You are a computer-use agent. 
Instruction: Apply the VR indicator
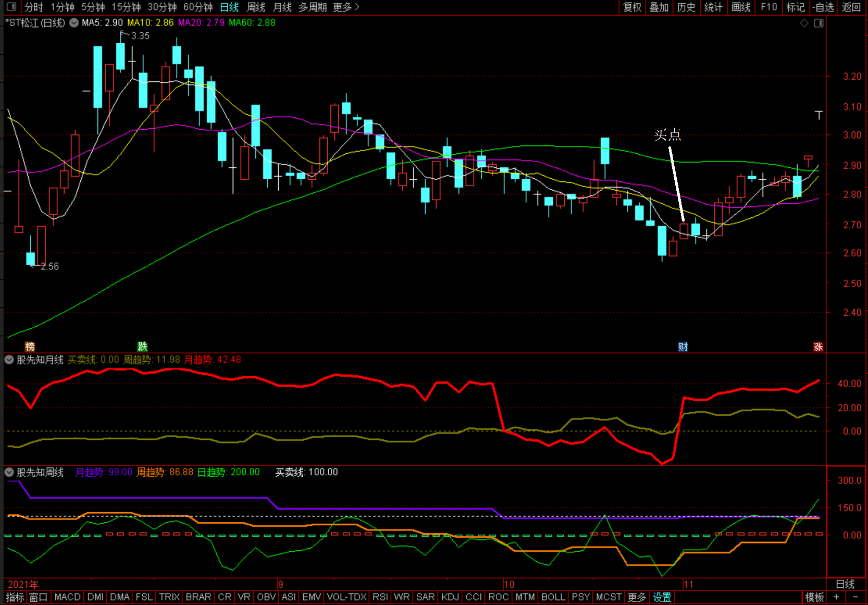pyautogui.click(x=244, y=597)
